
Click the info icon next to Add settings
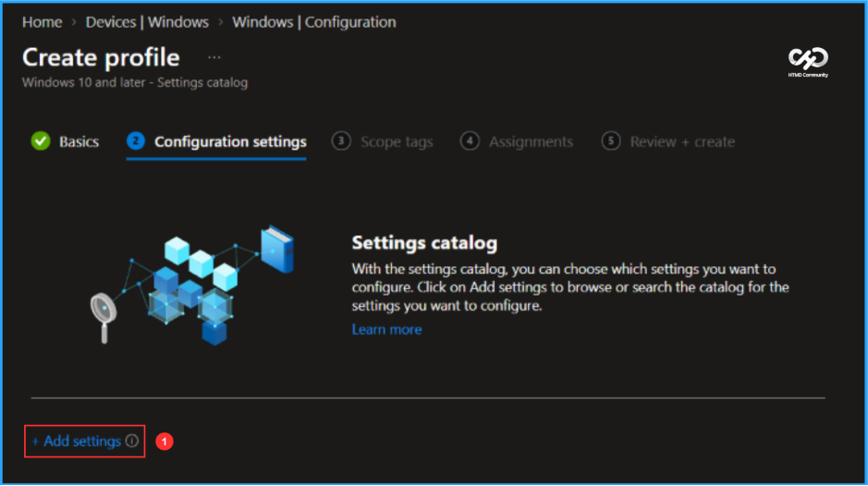132,441
